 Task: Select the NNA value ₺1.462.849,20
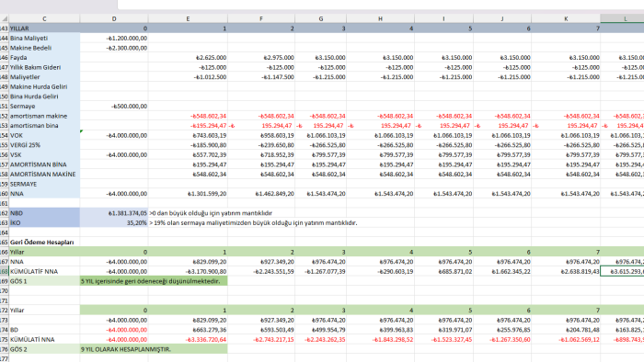coord(261,194)
